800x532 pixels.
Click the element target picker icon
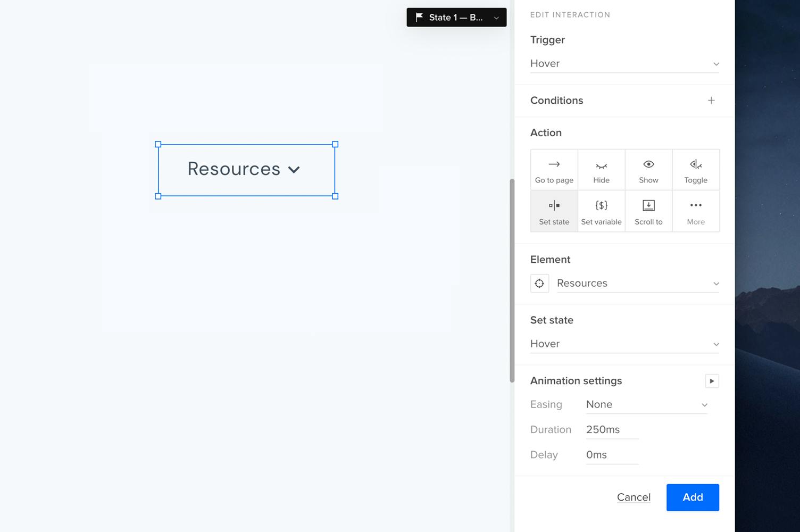click(539, 284)
